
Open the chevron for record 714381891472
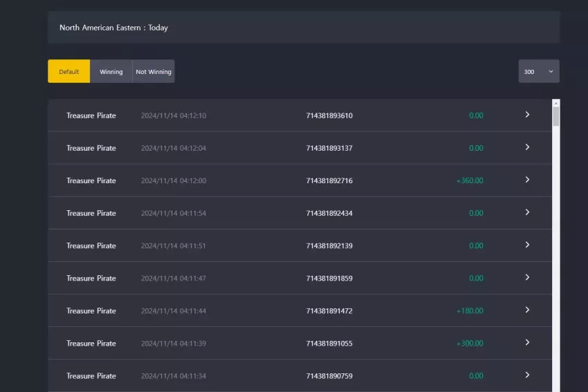point(527,310)
